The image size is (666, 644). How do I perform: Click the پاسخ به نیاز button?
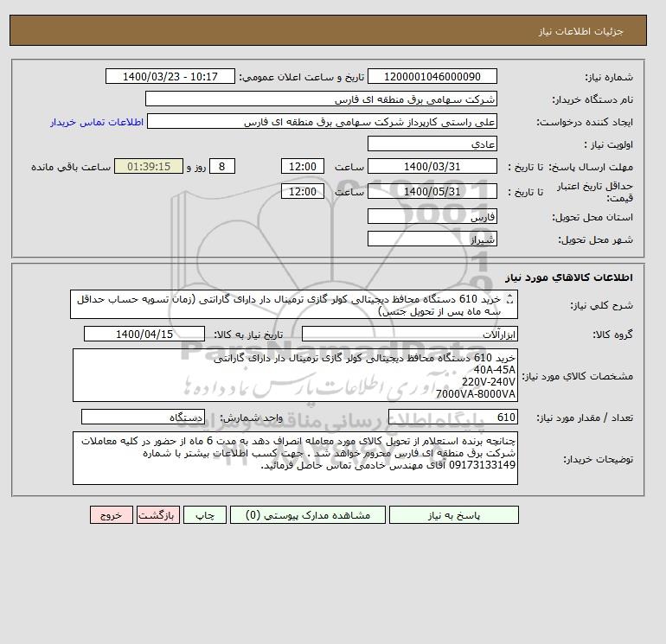pyautogui.click(x=453, y=515)
